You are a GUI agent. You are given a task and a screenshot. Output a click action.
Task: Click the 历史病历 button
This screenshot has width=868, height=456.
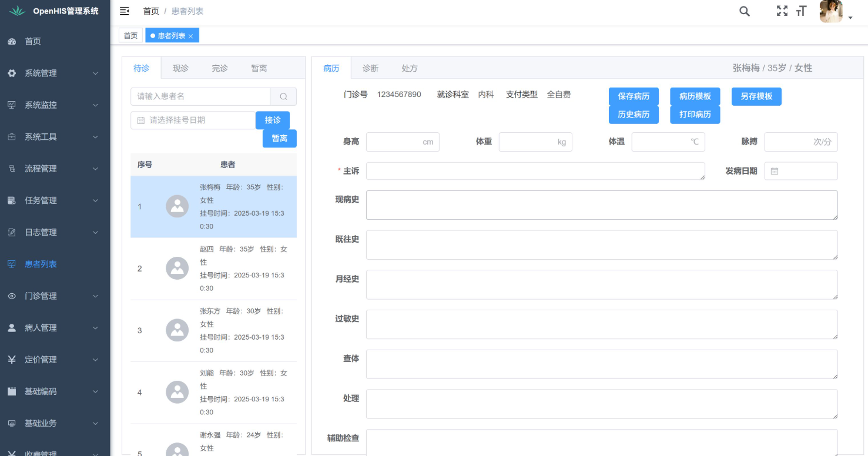pyautogui.click(x=634, y=115)
